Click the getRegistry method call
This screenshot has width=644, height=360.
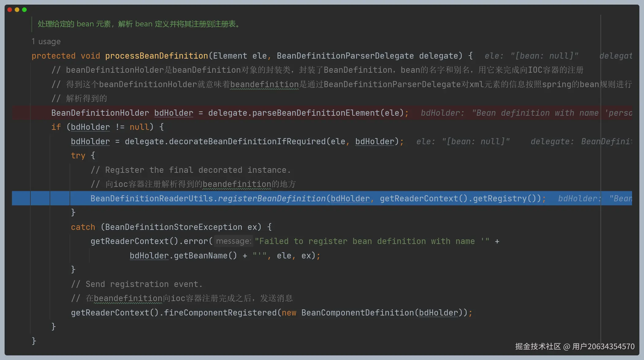[500, 199]
